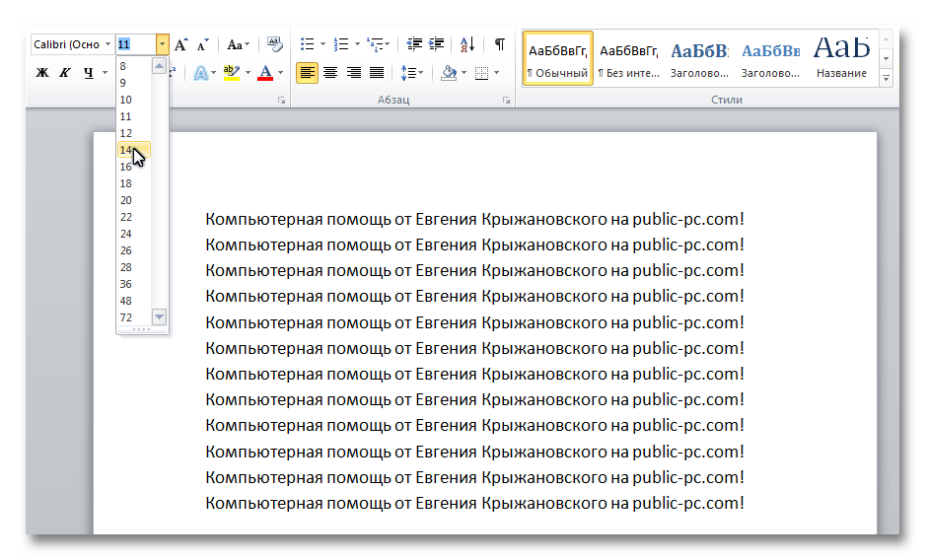Choose font size 14 in list
Screen dimensions: 925x560
(134, 150)
